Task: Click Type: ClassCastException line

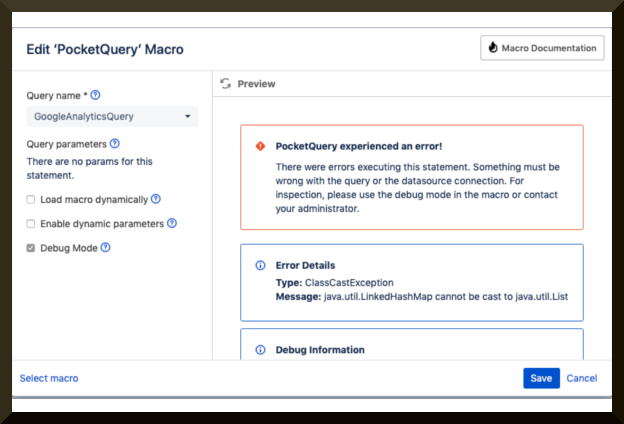Action: (334, 283)
